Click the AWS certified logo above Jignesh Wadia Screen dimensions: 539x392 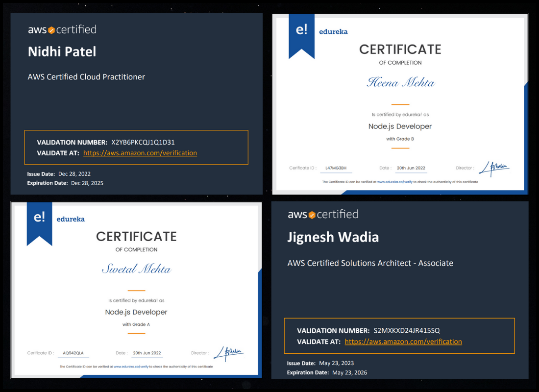[323, 215]
